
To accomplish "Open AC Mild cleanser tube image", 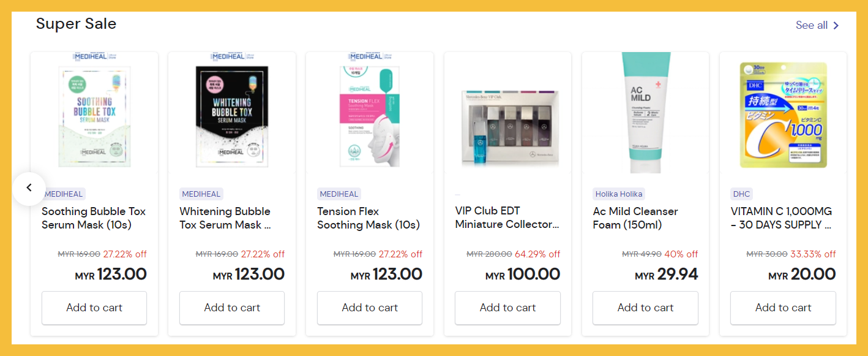I will point(645,113).
